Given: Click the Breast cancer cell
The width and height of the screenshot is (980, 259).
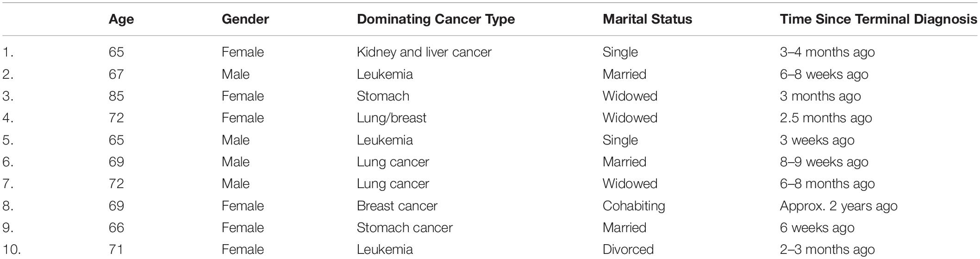Looking at the screenshot, I should (397, 206).
